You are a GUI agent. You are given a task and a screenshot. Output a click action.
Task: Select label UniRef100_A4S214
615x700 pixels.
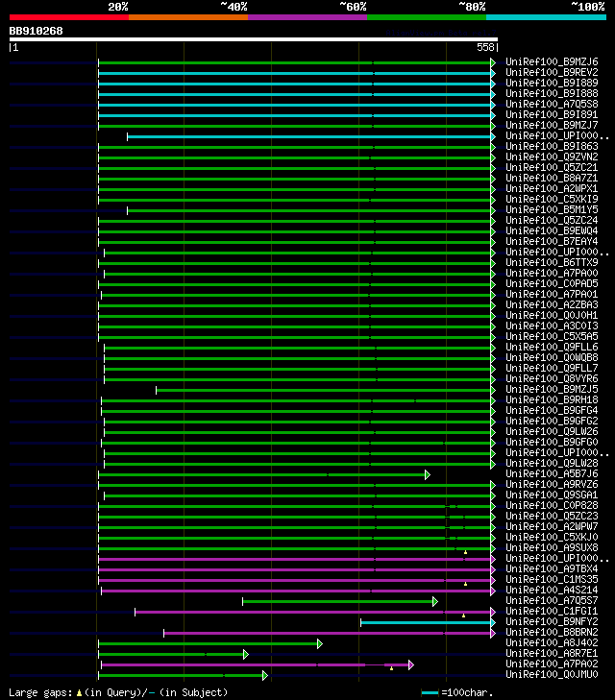click(x=552, y=591)
